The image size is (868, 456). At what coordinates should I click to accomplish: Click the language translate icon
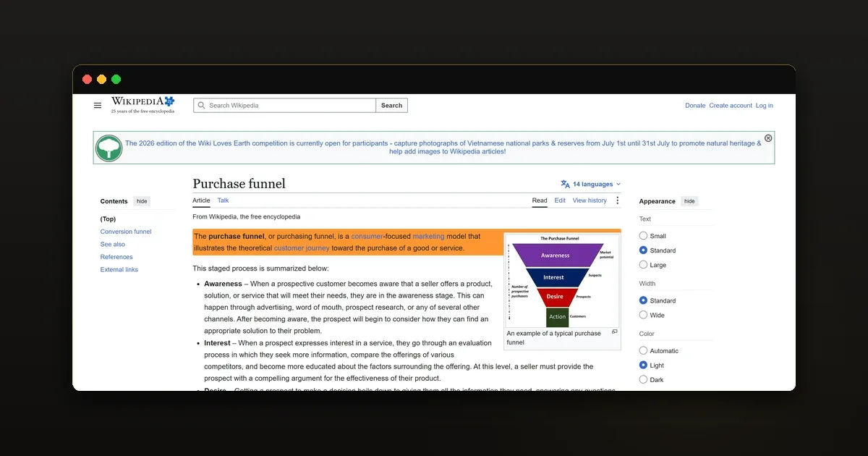tap(566, 184)
